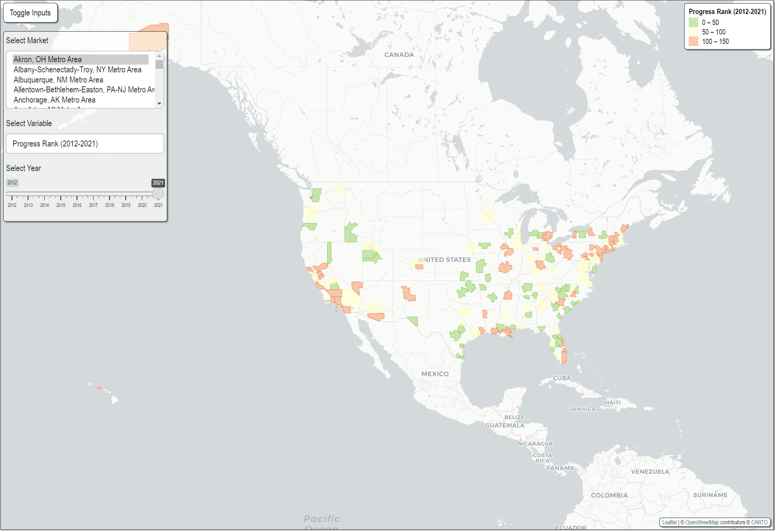Click the green 0 – 50 legend swatch
Screen dimensions: 777x532
pos(693,22)
